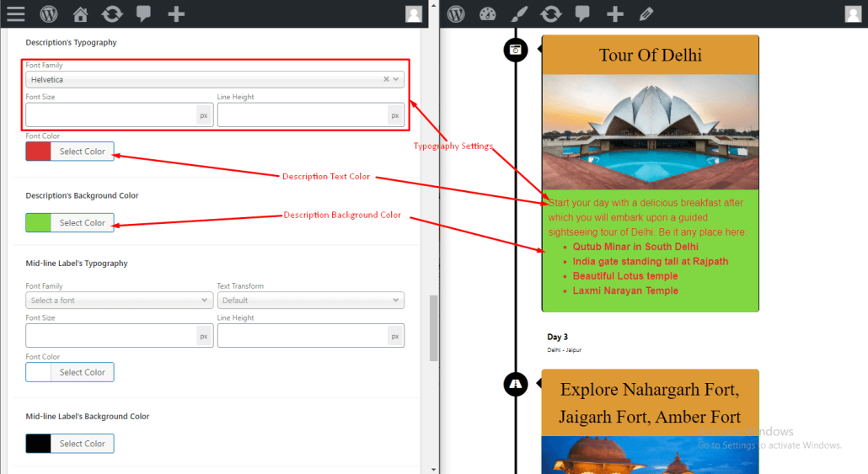Image resolution: width=868 pixels, height=474 pixels.
Task: Click Select Color for Description's Background Color
Action: 83,223
